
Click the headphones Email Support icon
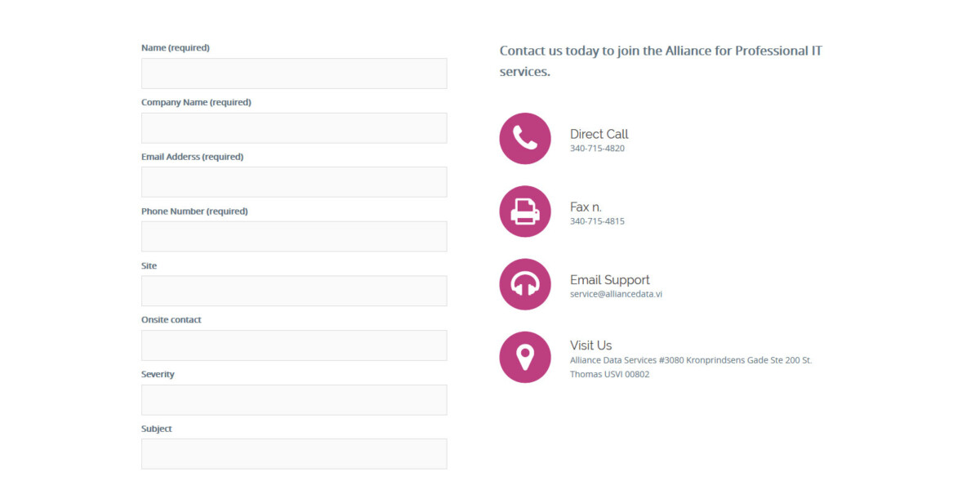pyautogui.click(x=525, y=284)
